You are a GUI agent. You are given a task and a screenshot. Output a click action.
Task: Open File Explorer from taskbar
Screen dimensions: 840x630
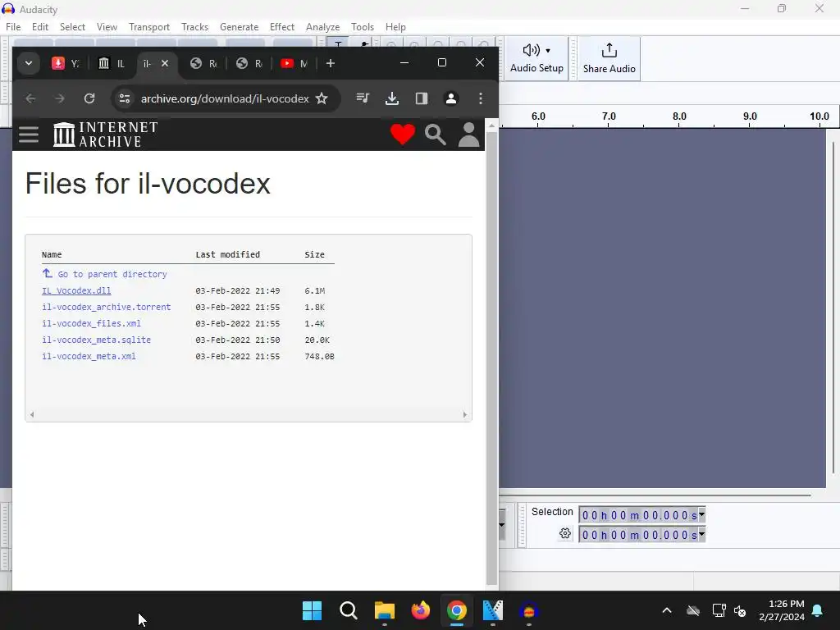[x=384, y=610]
